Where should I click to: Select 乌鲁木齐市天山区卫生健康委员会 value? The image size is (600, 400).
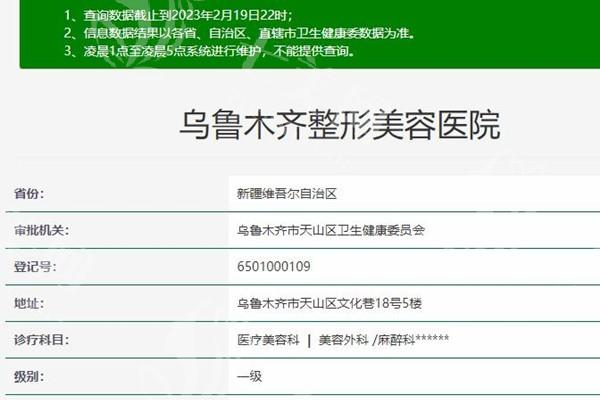[x=331, y=230]
